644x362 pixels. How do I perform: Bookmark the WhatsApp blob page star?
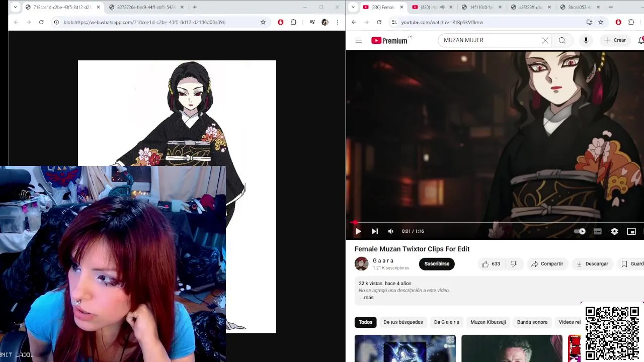tap(263, 22)
